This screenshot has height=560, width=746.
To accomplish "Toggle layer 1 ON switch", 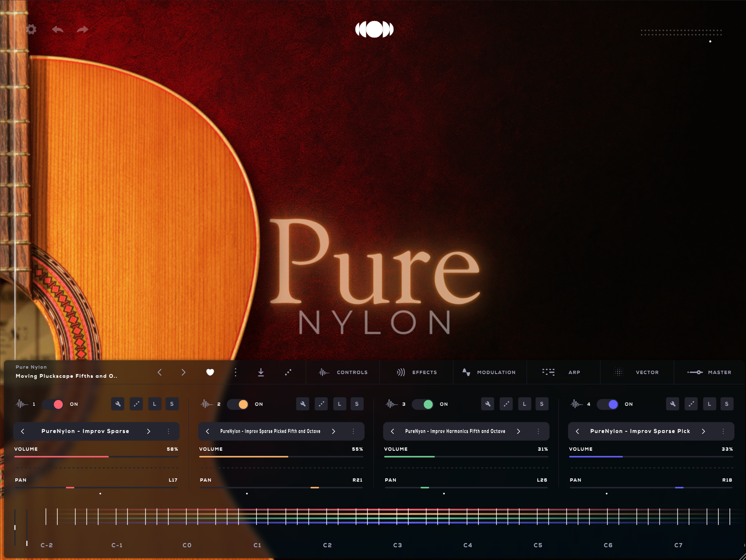I will tap(53, 404).
